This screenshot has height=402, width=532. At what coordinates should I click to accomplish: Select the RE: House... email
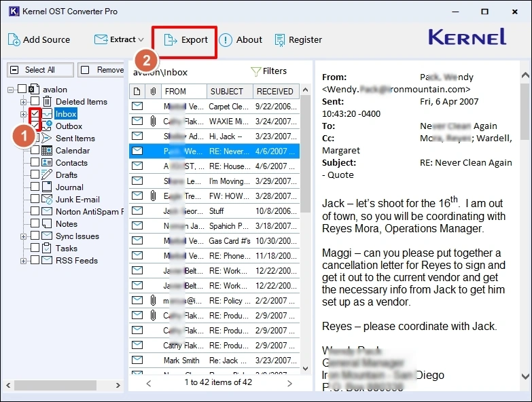[214, 166]
